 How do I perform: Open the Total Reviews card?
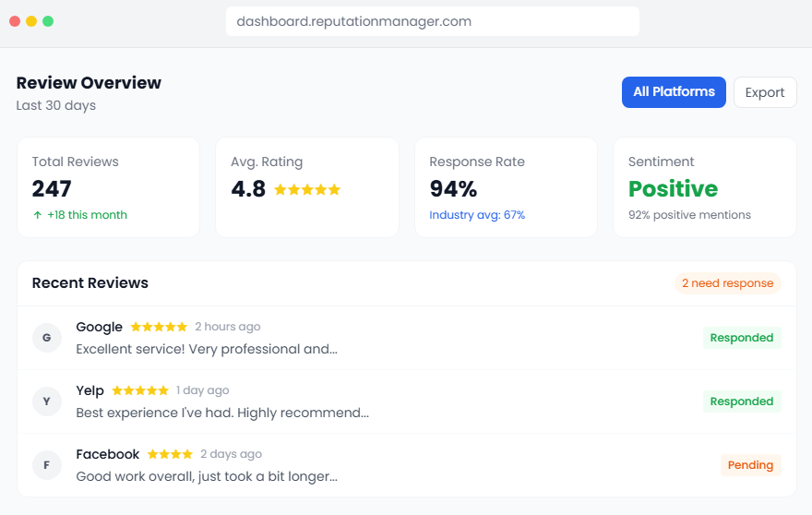[108, 187]
